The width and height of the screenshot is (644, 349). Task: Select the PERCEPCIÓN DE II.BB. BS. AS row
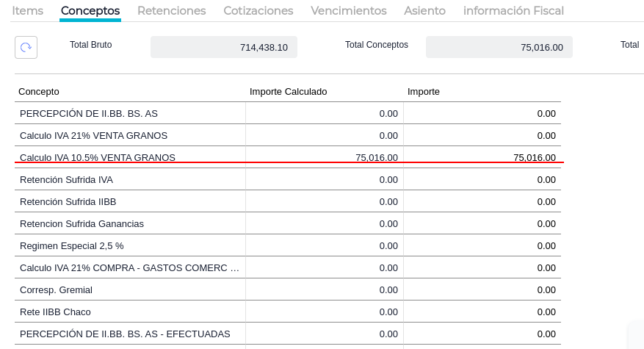[x=89, y=114]
